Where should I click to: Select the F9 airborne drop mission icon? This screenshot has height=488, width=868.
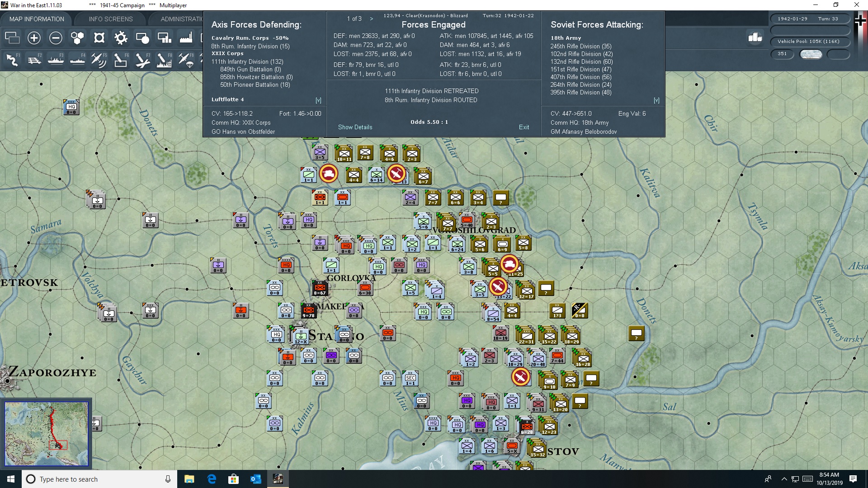(186, 60)
